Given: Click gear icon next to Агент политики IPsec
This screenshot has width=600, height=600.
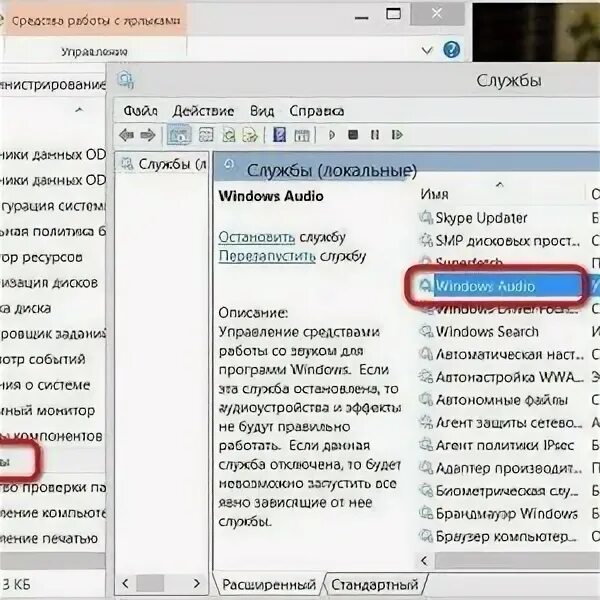Looking at the screenshot, I should coord(426,445).
